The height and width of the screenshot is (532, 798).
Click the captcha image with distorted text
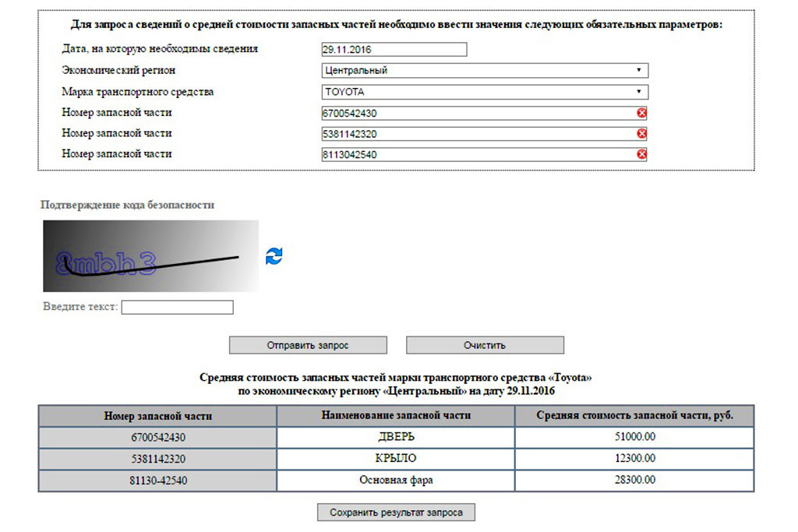click(x=150, y=255)
